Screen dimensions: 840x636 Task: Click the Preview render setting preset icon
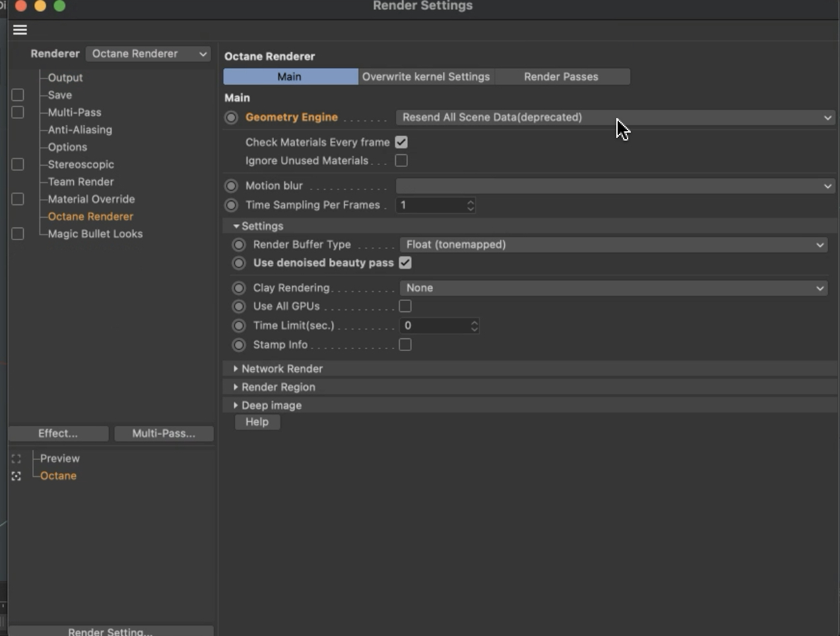tap(16, 459)
